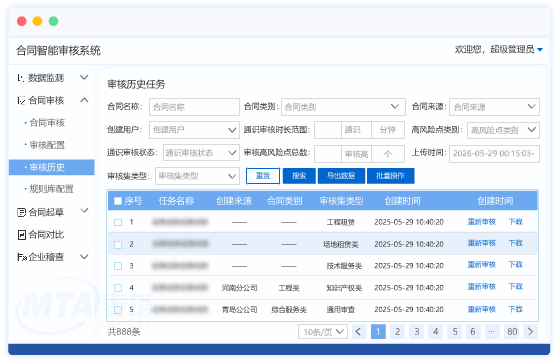This screenshot has width=560, height=364.
Task: Click the 导出数据 button
Action: 341,176
